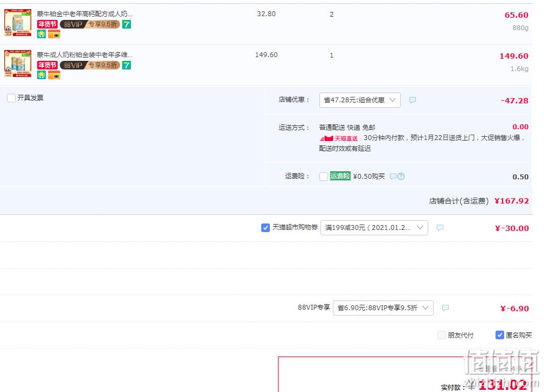The height and width of the screenshot is (392, 544).
Task: Click the green shield icon under first product
Action: pyautogui.click(x=41, y=34)
